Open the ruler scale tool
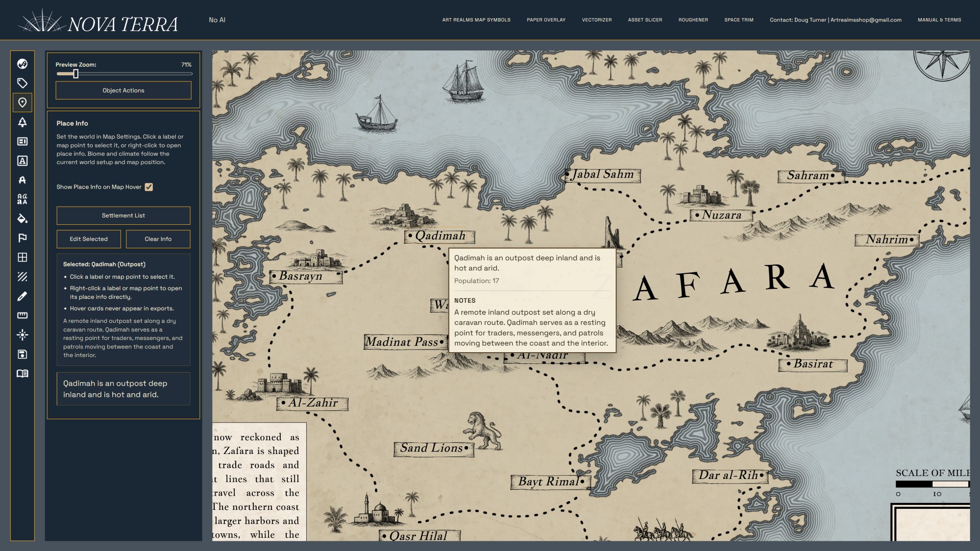The height and width of the screenshot is (551, 980). 22,315
